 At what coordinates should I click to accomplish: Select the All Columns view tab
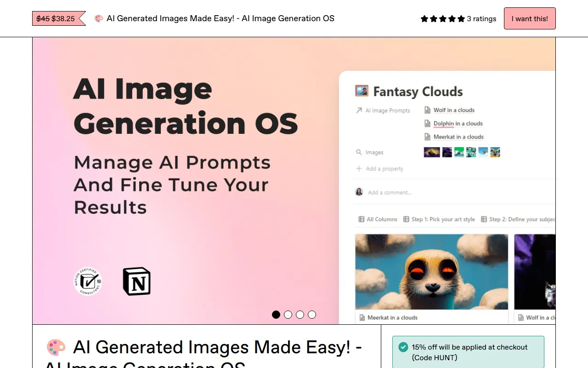[x=378, y=219]
